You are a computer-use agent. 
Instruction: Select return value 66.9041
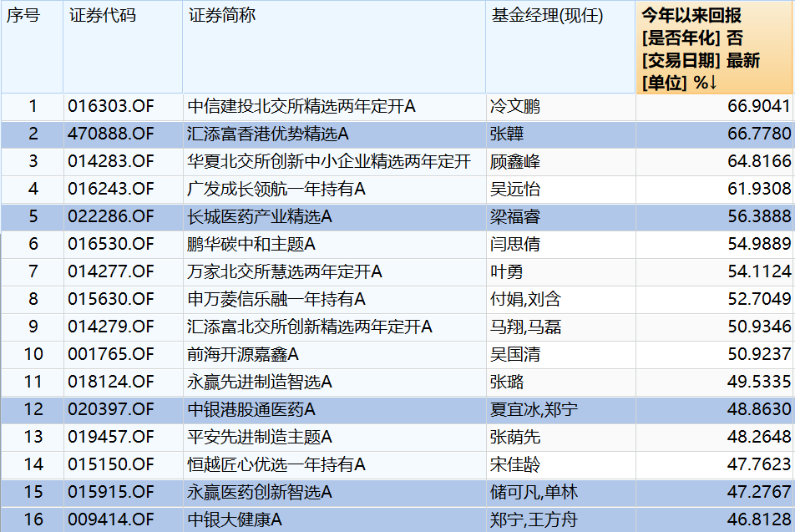point(759,106)
